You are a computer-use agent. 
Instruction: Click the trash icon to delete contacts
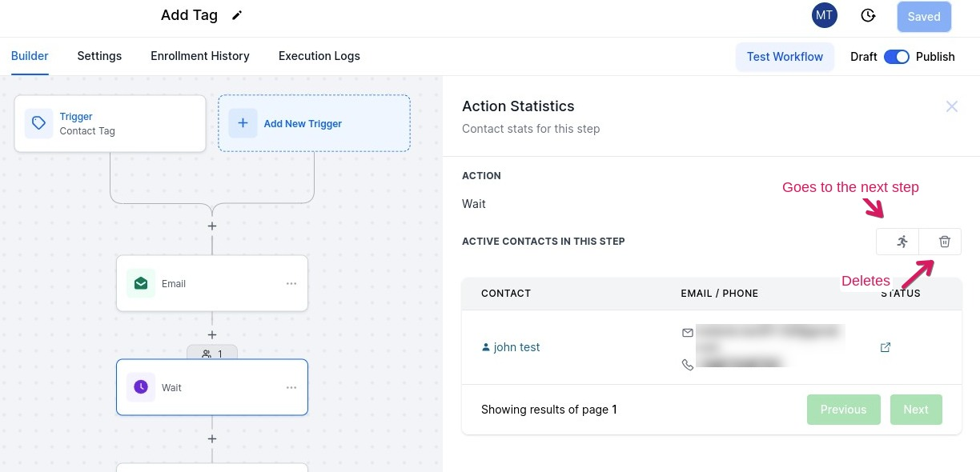[944, 242]
